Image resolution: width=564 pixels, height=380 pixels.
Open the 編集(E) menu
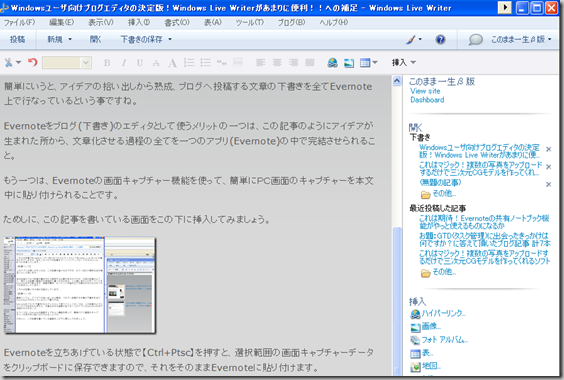62,22
